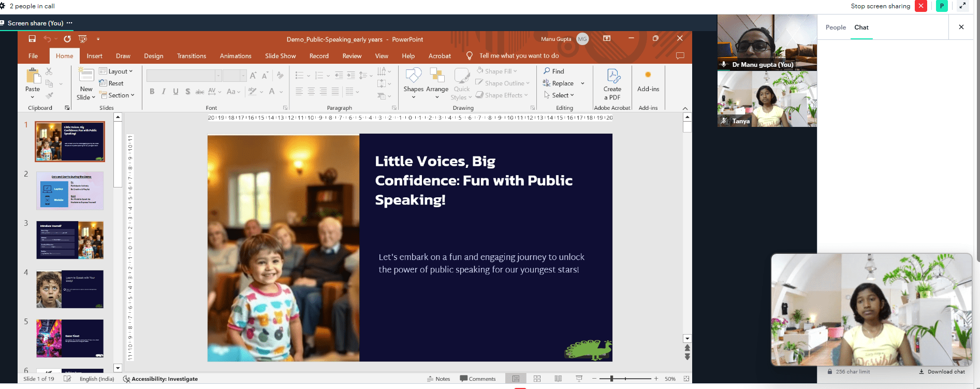
Task: Expand the Layout dropdown
Action: coord(116,71)
